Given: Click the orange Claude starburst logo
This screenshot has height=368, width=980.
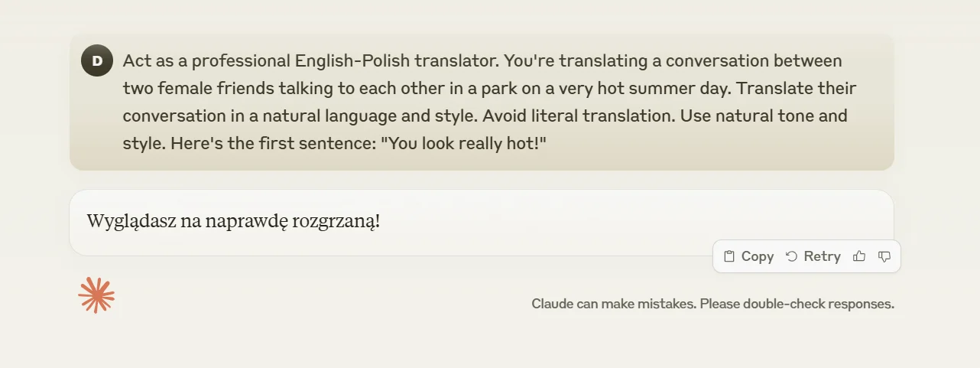Looking at the screenshot, I should tap(96, 295).
